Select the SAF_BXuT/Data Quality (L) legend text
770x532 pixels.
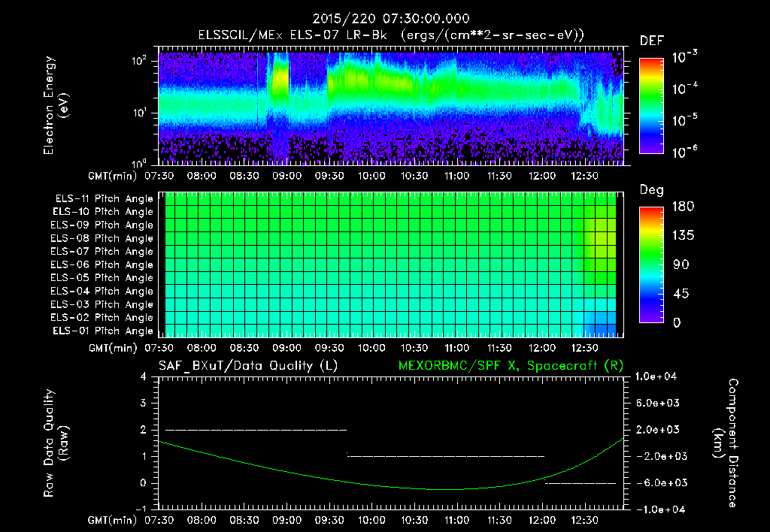(x=248, y=366)
